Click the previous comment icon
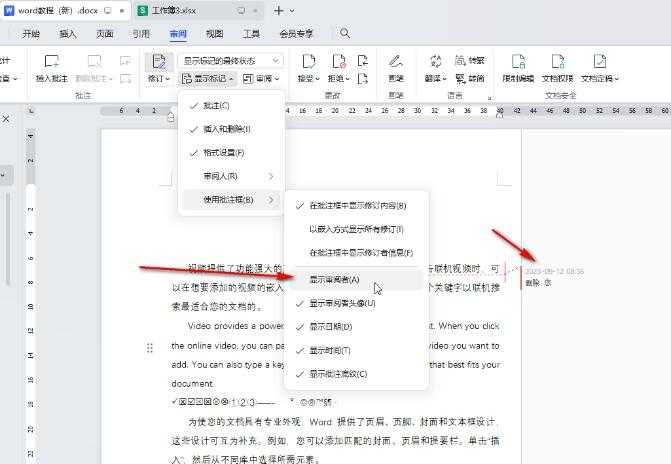The image size is (671, 464). tap(125, 60)
